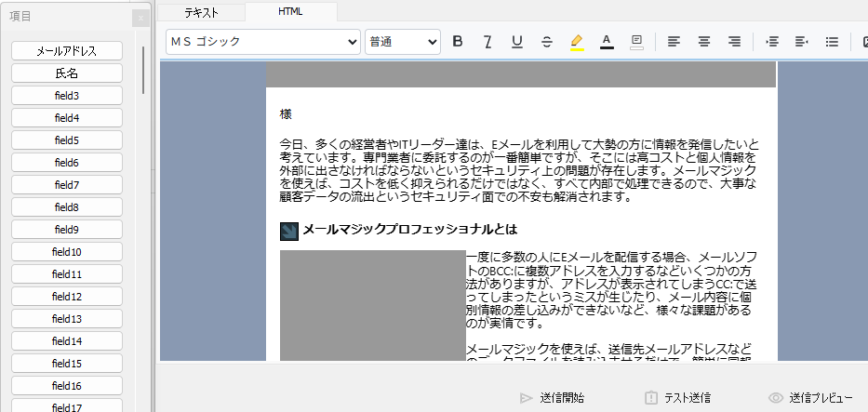Apply black font color

coord(607,42)
